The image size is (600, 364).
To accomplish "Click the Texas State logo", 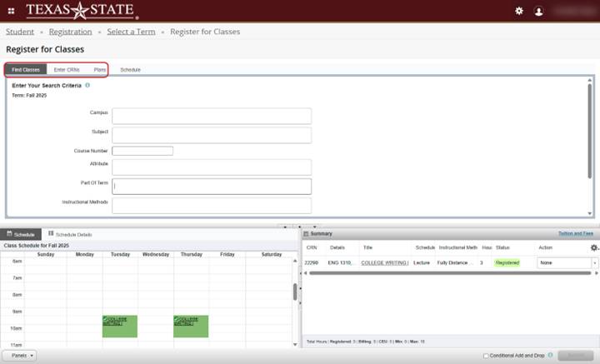I will click(82, 11).
